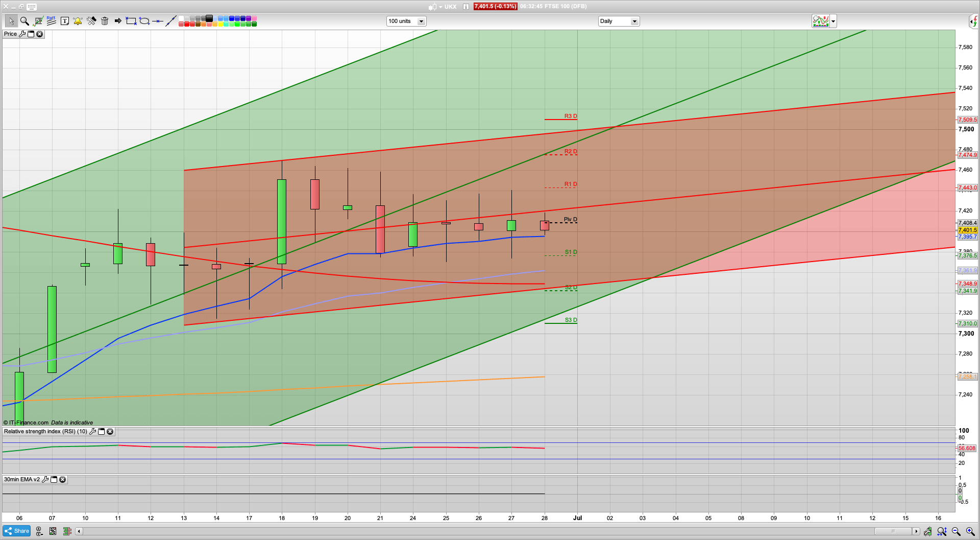
Task: Zoom out the chart time axis
Action: pyautogui.click(x=956, y=531)
